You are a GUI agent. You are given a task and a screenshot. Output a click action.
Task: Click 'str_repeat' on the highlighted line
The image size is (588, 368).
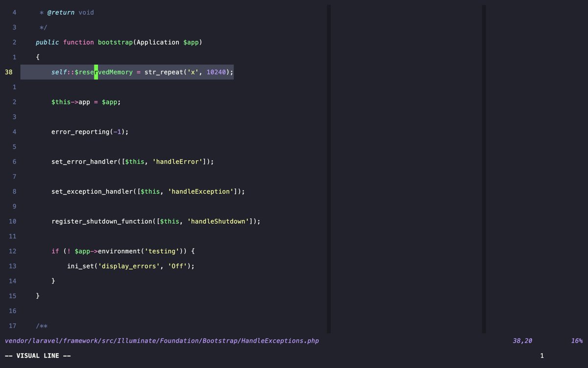pos(164,72)
